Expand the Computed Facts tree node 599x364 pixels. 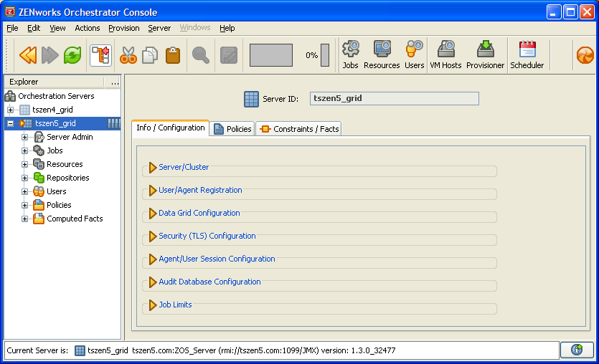(x=25, y=219)
